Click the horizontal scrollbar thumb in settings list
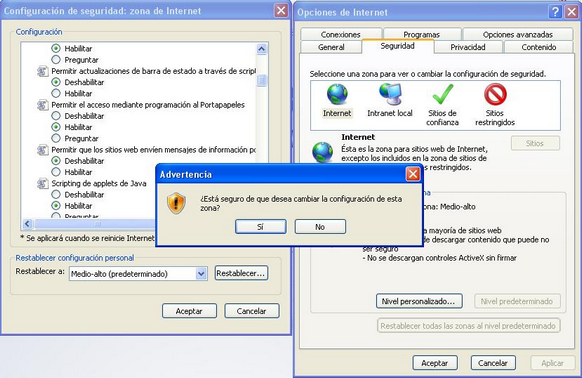582x378 pixels. 97,224
